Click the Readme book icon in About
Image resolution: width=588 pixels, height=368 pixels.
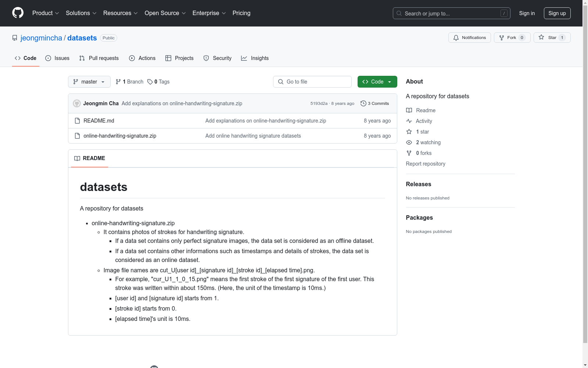[409, 110]
